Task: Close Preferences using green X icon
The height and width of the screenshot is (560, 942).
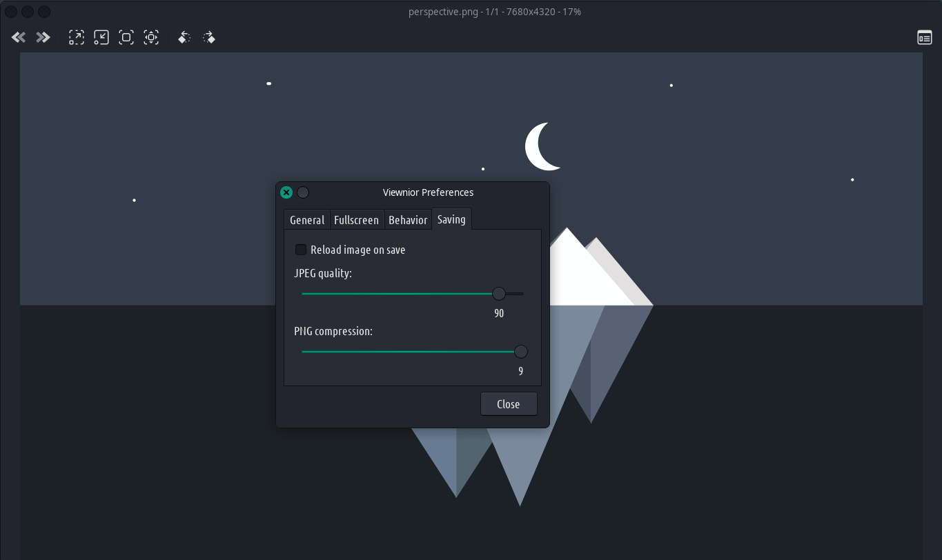Action: pyautogui.click(x=286, y=192)
